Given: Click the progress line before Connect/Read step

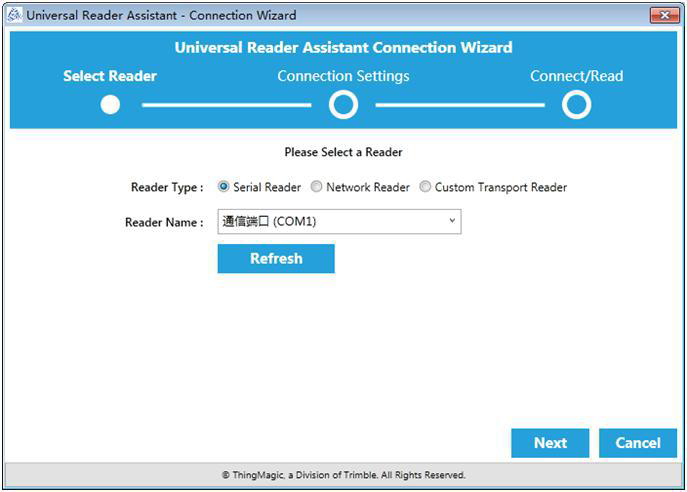Looking at the screenshot, I should pos(459,105).
